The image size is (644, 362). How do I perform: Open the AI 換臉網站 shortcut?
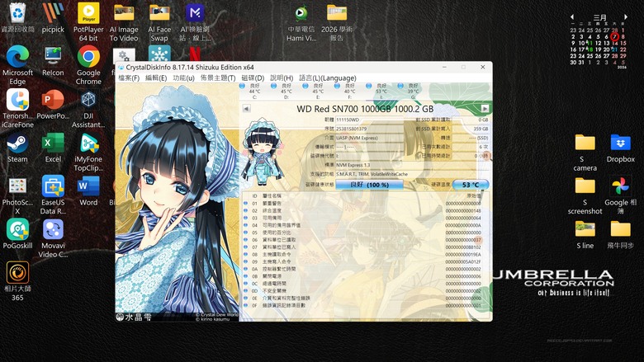click(195, 22)
